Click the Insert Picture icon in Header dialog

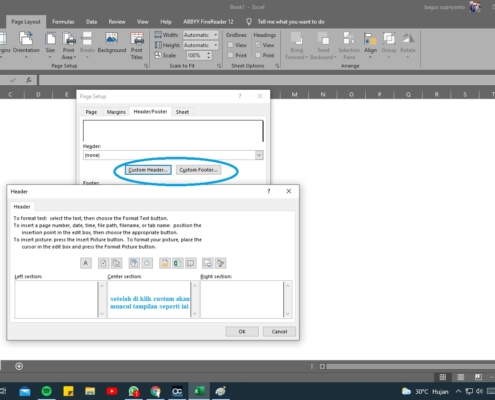pos(208,263)
